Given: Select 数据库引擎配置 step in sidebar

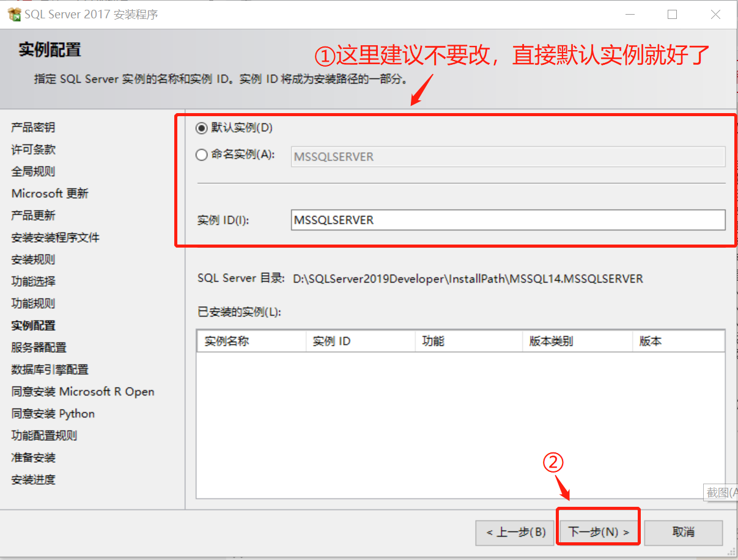Looking at the screenshot, I should tap(50, 369).
